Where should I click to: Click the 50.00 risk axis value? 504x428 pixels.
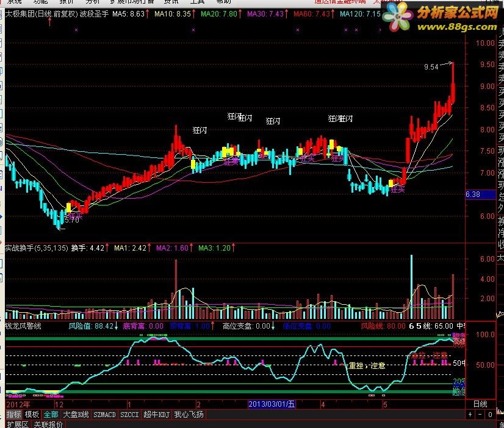pos(485,365)
